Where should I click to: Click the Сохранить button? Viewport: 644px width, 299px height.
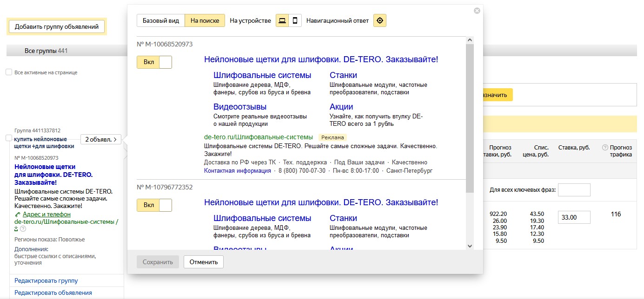pyautogui.click(x=158, y=262)
